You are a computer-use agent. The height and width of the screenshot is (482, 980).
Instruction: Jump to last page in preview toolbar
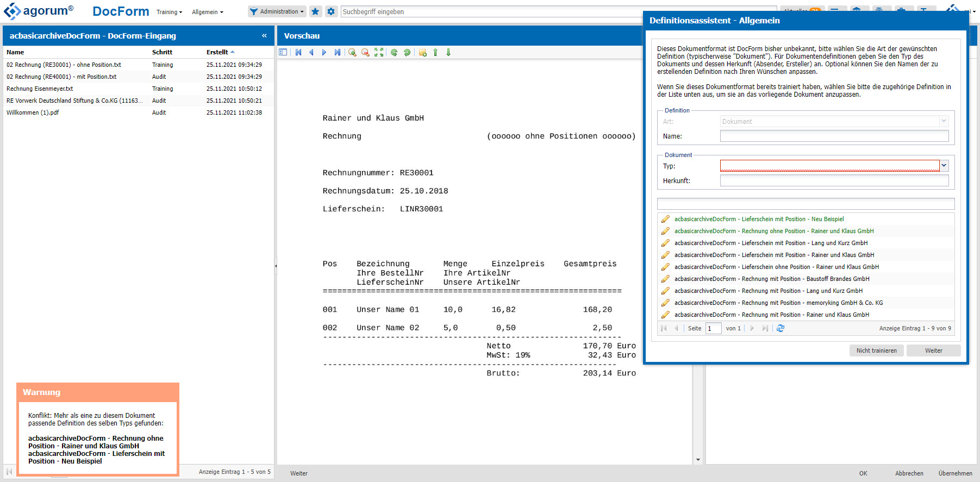[338, 52]
